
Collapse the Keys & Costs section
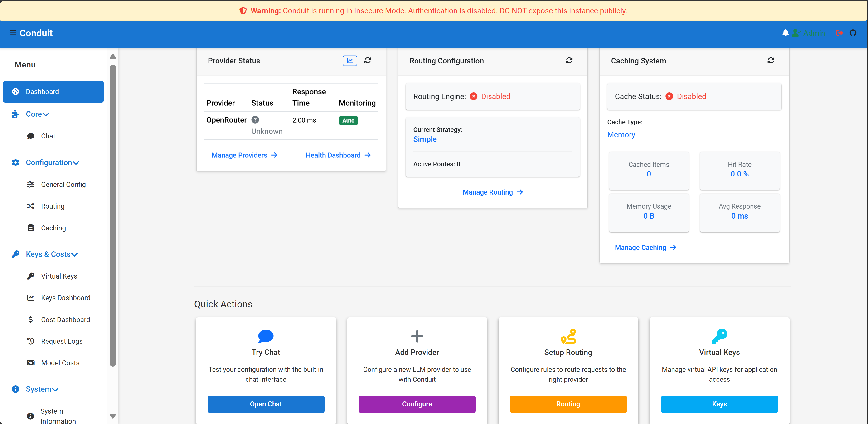click(x=52, y=254)
